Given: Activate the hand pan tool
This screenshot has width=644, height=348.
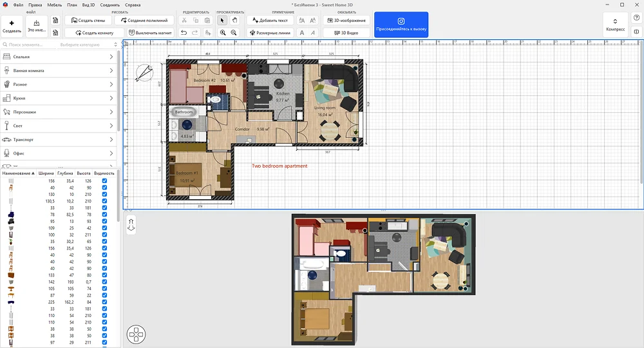Looking at the screenshot, I should [x=234, y=21].
